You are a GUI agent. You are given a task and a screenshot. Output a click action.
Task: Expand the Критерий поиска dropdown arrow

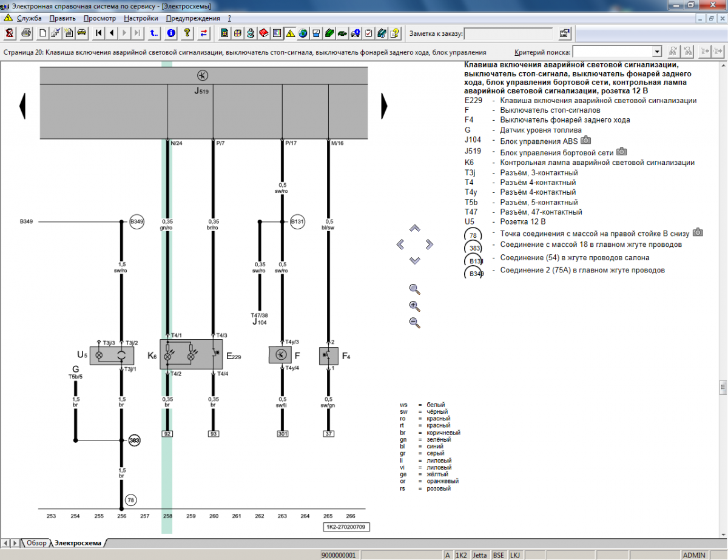(x=656, y=52)
